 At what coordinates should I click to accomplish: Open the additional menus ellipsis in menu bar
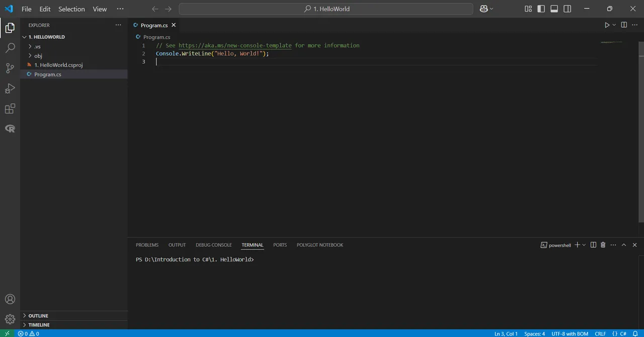(120, 9)
